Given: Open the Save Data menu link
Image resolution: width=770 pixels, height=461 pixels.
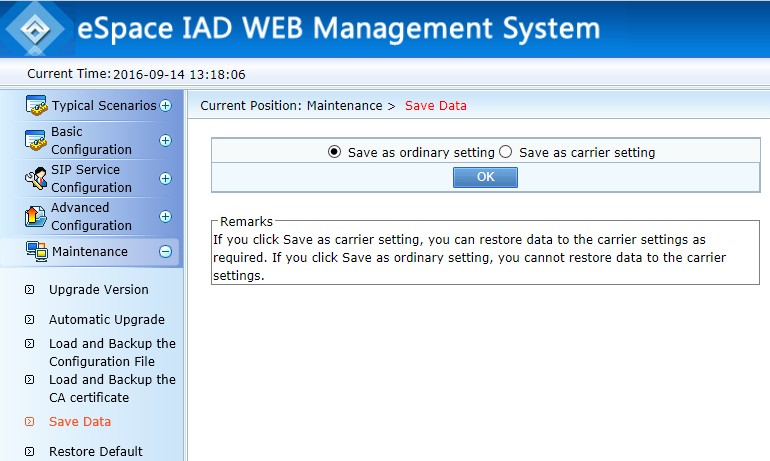Looking at the screenshot, I should [x=80, y=422].
